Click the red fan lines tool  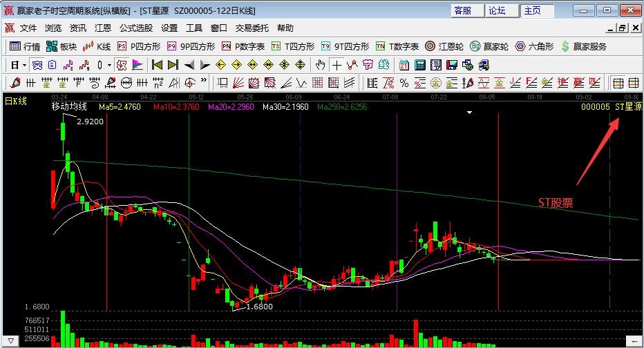tap(238, 83)
